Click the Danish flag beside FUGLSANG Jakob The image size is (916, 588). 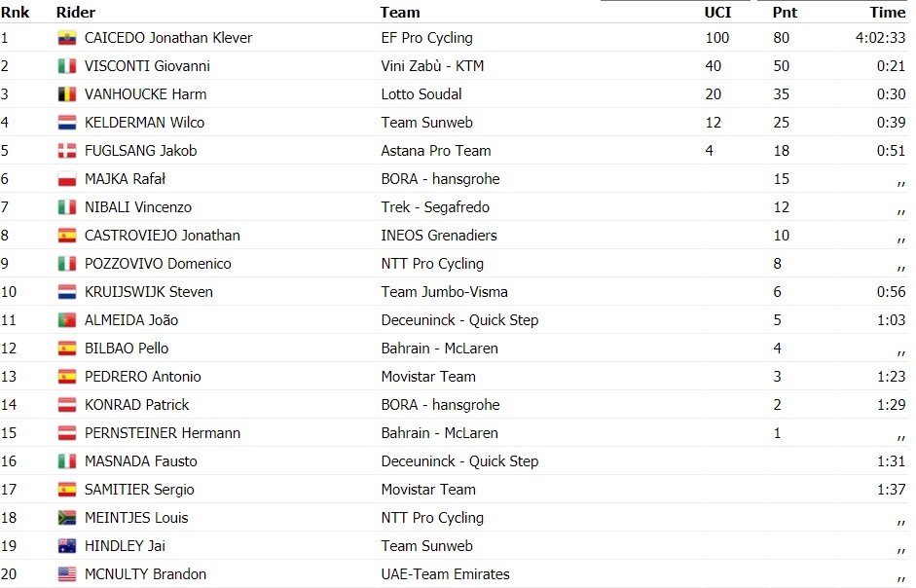click(67, 151)
